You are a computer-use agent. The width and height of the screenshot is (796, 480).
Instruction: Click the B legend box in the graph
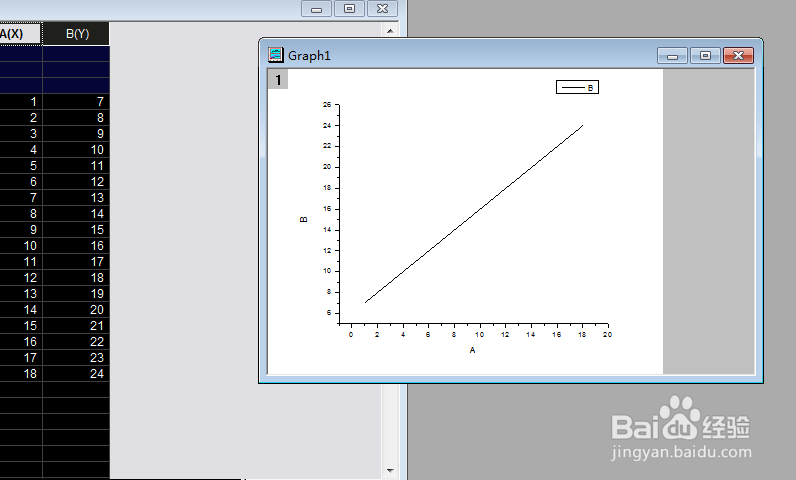coord(577,87)
